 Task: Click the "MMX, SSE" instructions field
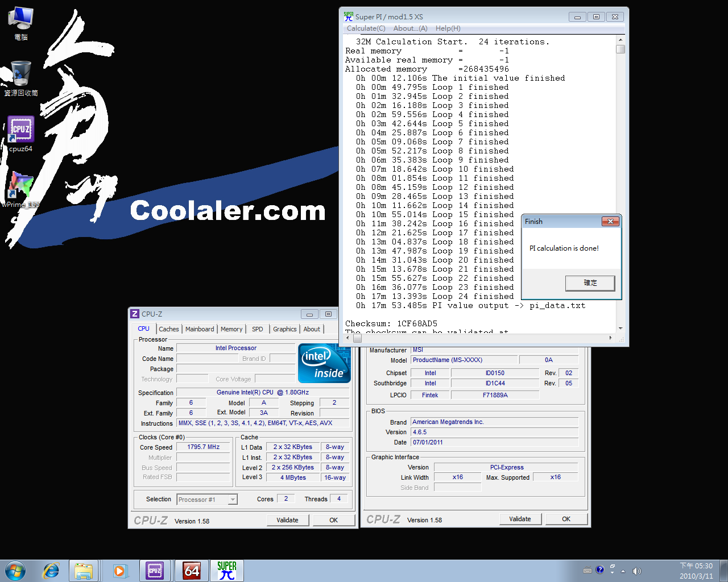click(x=263, y=423)
